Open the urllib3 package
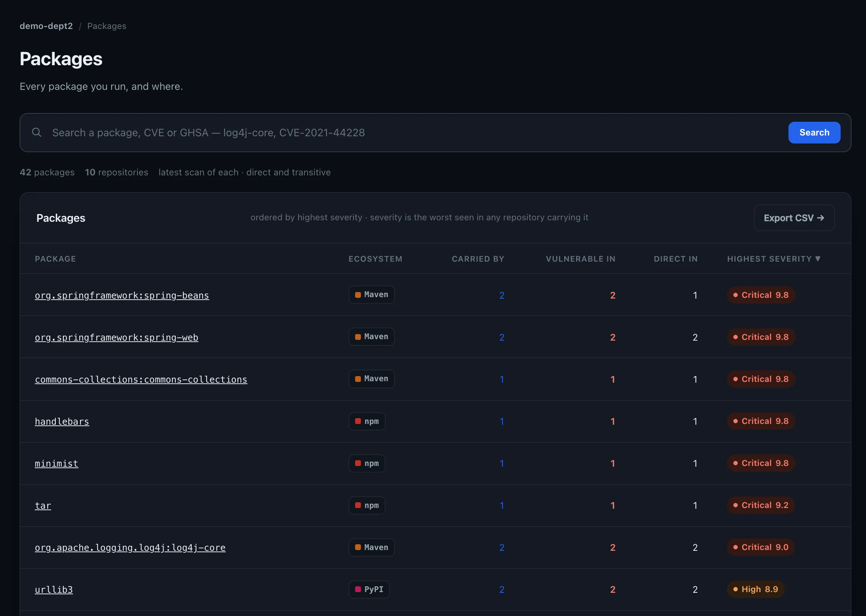Image resolution: width=866 pixels, height=616 pixels. point(54,590)
